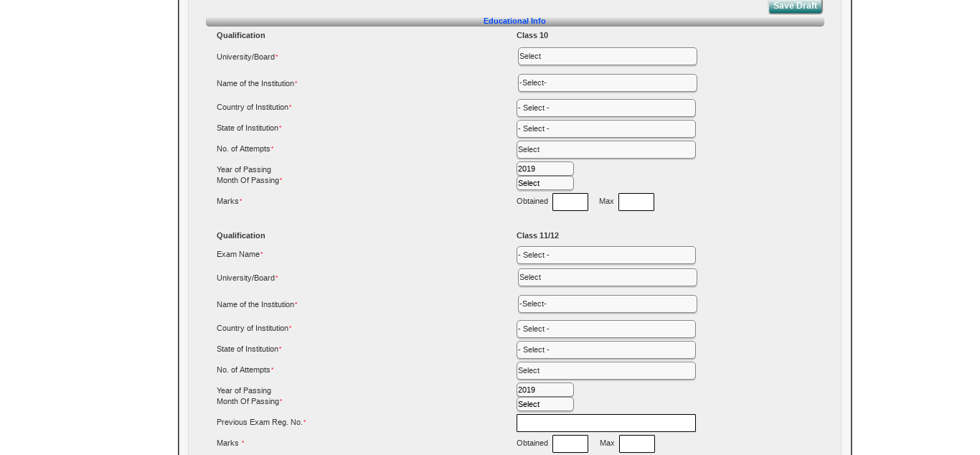Click the Save Draft button
The height and width of the screenshot is (455, 980).
[x=795, y=6]
